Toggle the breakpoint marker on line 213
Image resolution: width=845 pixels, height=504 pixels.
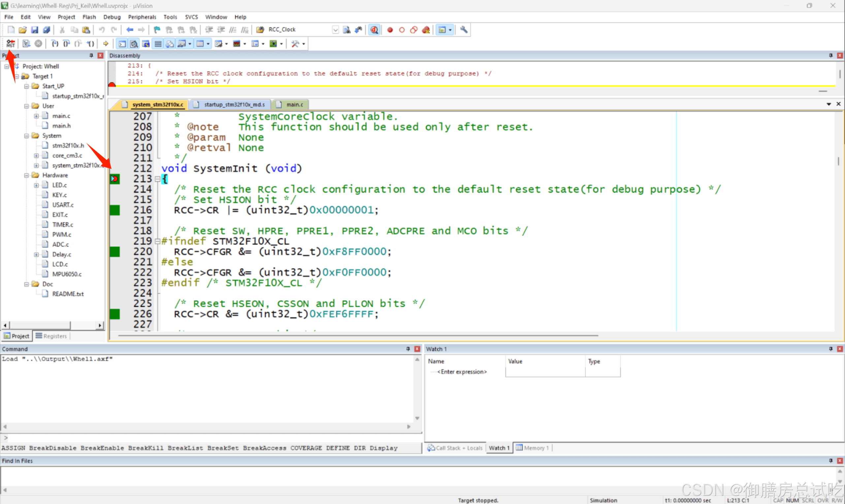(x=114, y=179)
